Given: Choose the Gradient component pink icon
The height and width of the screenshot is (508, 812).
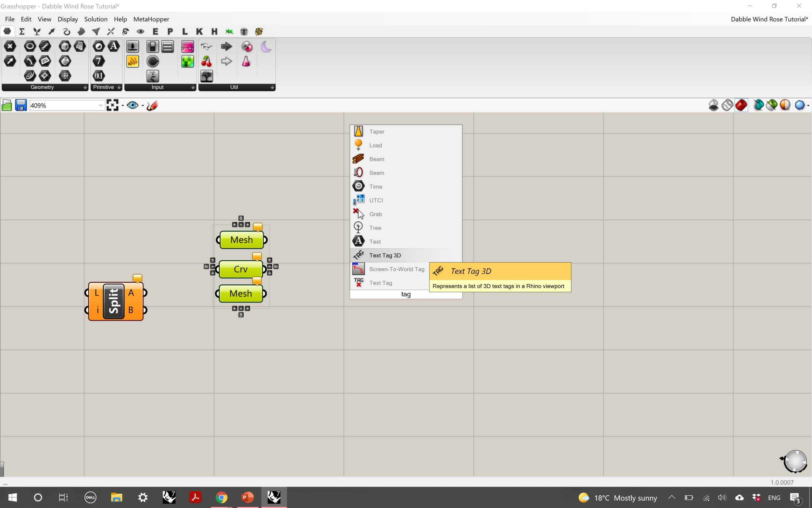Looking at the screenshot, I should 187,46.
